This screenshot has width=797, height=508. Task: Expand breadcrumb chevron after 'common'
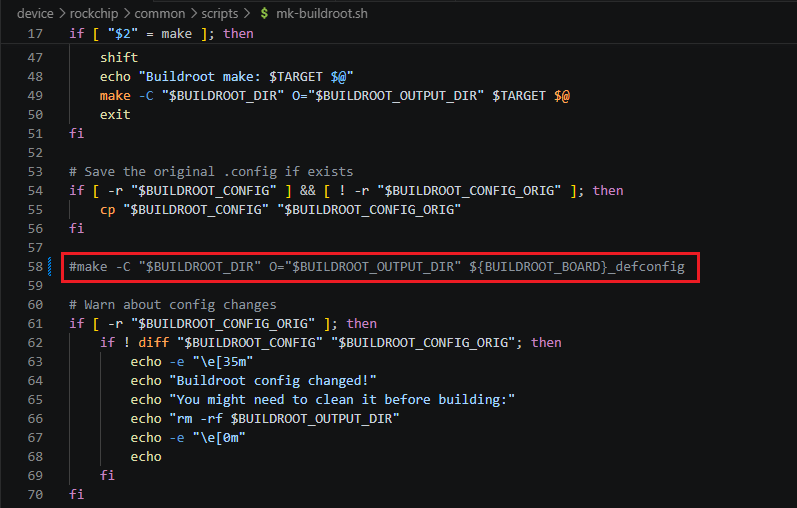click(x=194, y=13)
